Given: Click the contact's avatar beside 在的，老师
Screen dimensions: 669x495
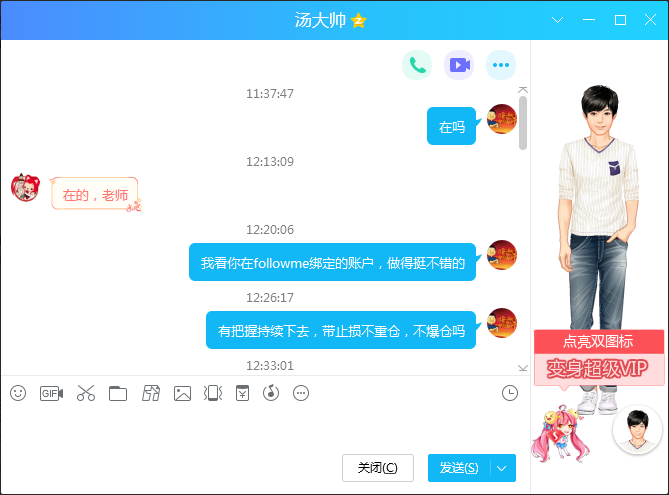Looking at the screenshot, I should (25, 187).
